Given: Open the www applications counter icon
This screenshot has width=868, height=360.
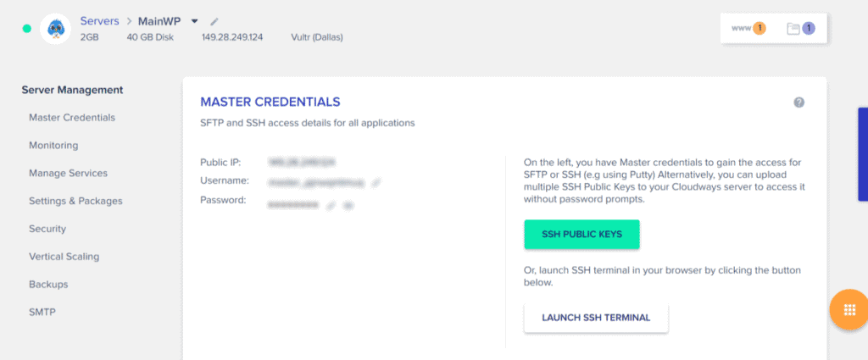Looking at the screenshot, I should [749, 28].
